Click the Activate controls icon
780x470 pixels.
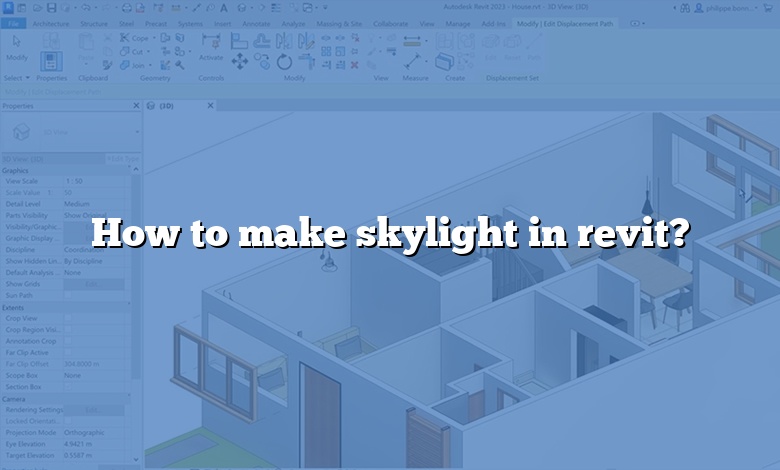211,44
